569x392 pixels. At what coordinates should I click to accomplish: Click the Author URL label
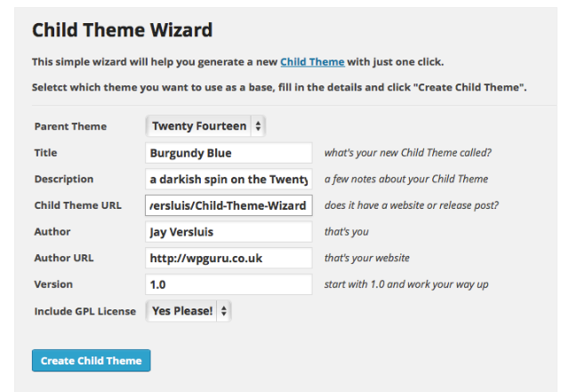pyautogui.click(x=64, y=258)
